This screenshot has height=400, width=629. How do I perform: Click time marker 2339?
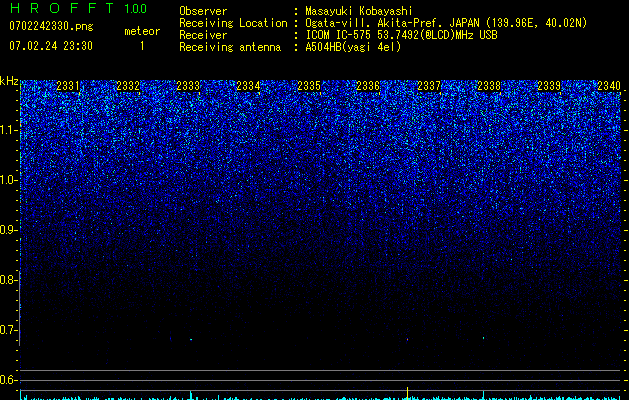(x=549, y=86)
